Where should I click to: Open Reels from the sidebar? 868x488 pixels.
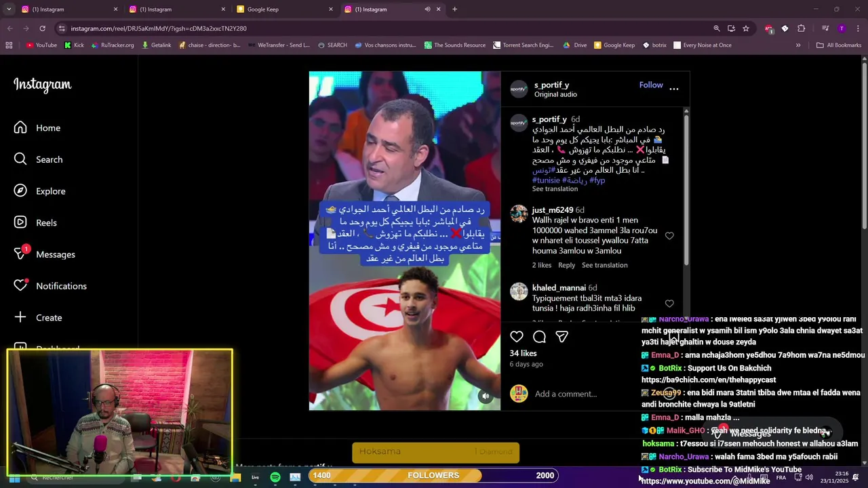[x=36, y=223]
